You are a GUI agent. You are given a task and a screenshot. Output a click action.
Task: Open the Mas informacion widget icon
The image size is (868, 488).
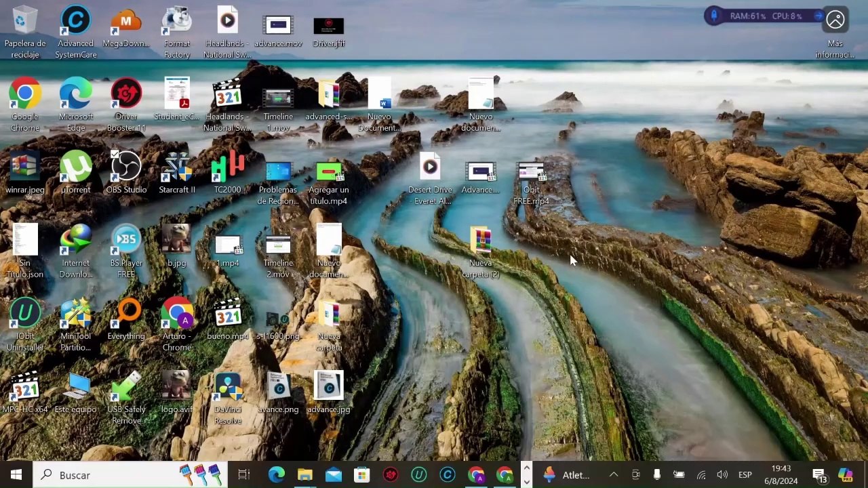tap(835, 32)
